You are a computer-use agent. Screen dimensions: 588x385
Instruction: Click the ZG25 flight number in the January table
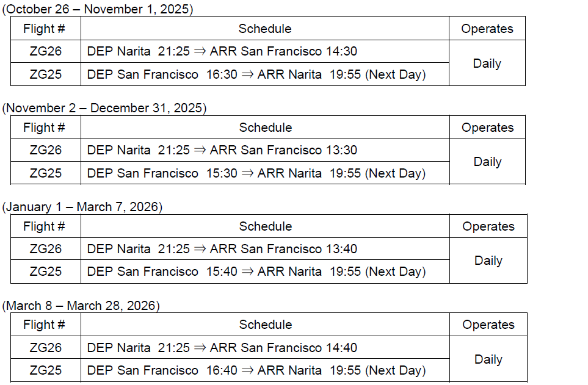(46, 272)
